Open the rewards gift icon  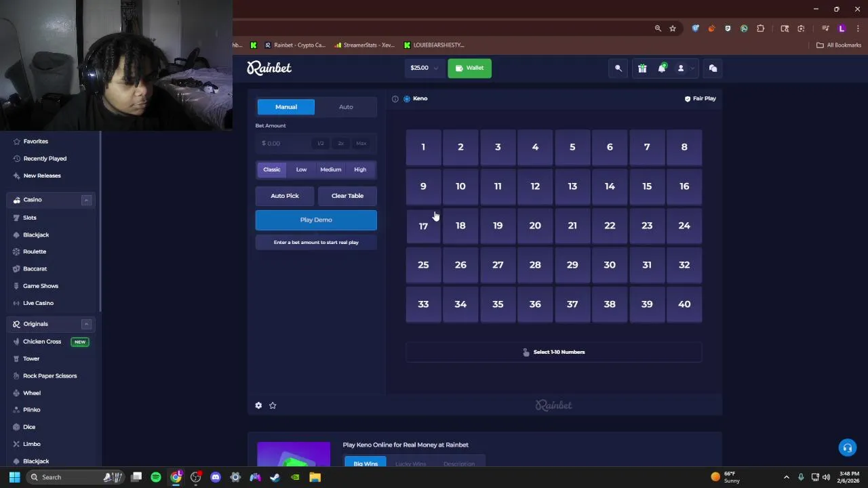pos(642,68)
